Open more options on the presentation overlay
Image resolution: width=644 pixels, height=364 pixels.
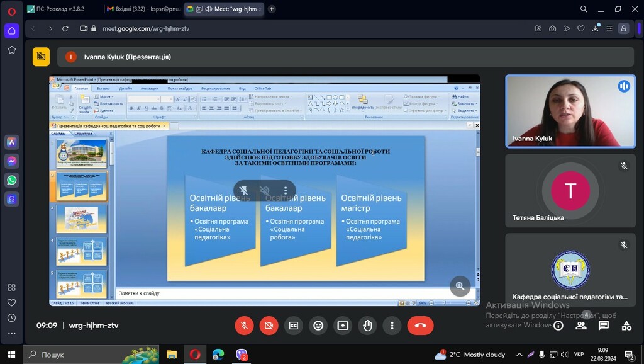click(286, 190)
